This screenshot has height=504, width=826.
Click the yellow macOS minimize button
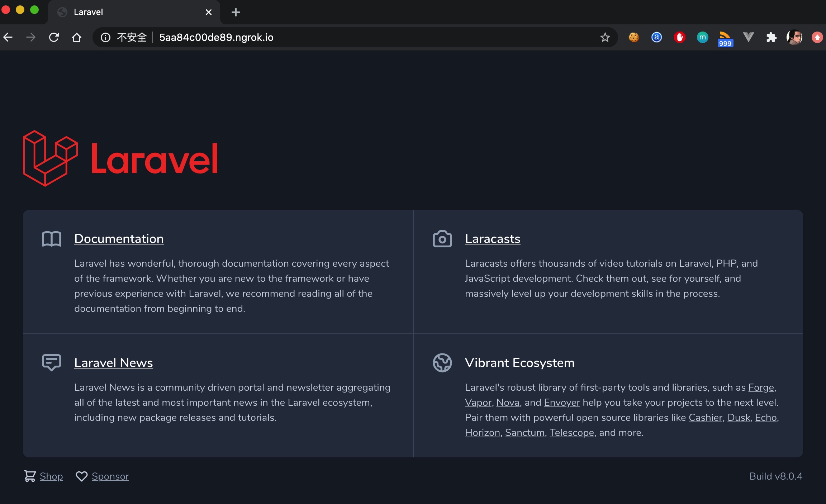coord(20,10)
